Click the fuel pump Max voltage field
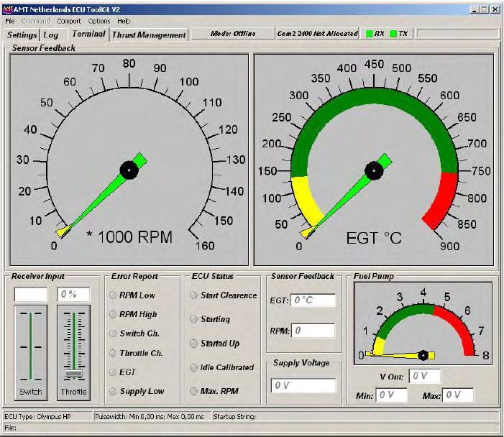 [x=458, y=395]
